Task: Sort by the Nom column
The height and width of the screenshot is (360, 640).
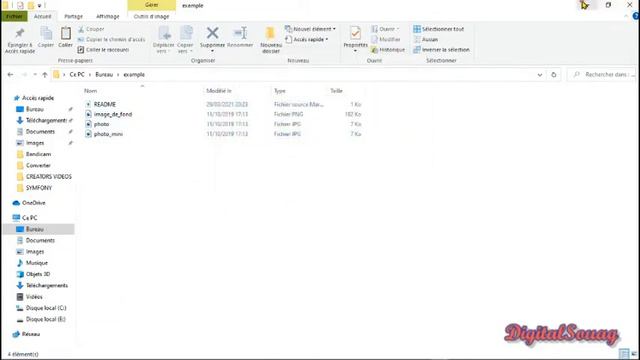Action: point(91,91)
